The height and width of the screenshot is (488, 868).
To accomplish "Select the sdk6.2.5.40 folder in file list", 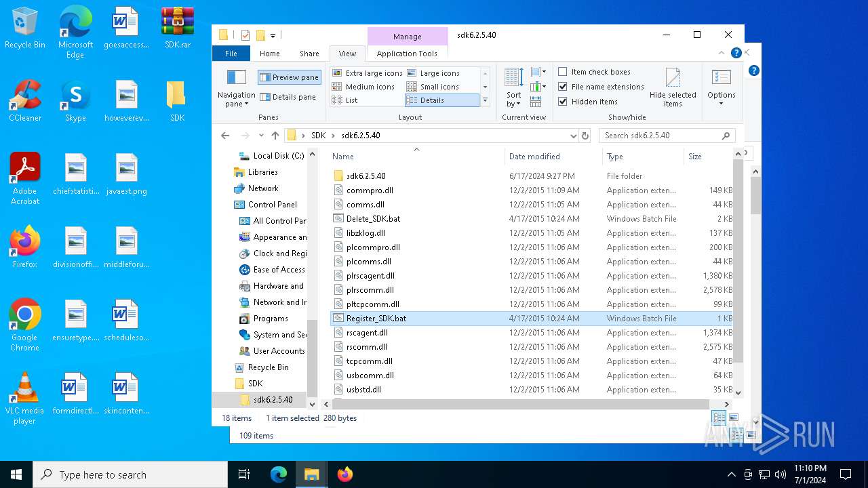I will click(531, 176).
